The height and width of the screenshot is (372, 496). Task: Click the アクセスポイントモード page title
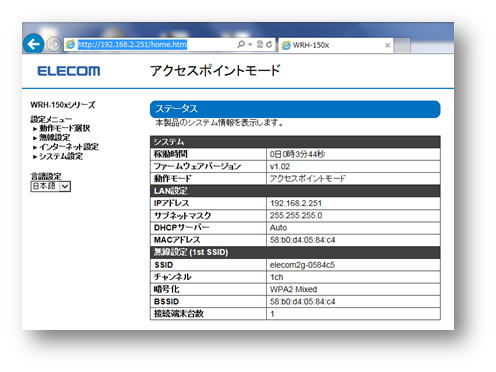click(x=215, y=71)
